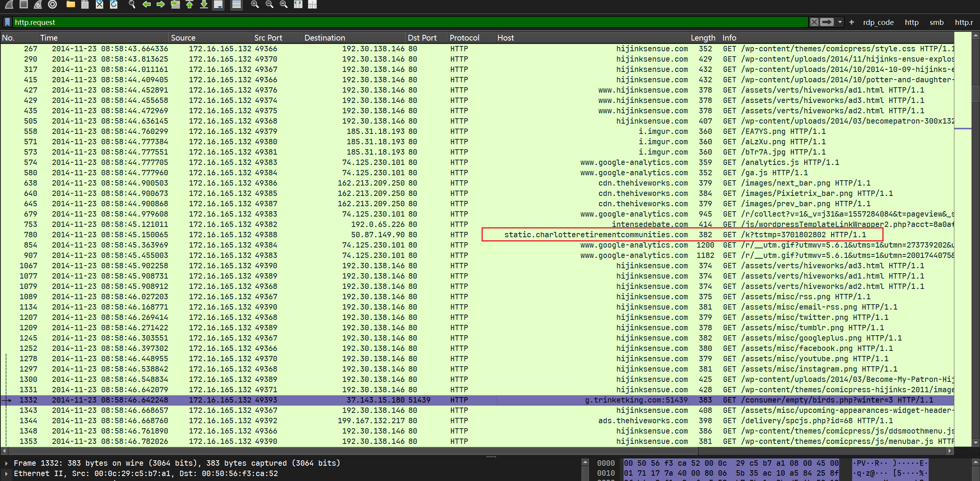Open the go to specified packet tool

point(175,4)
